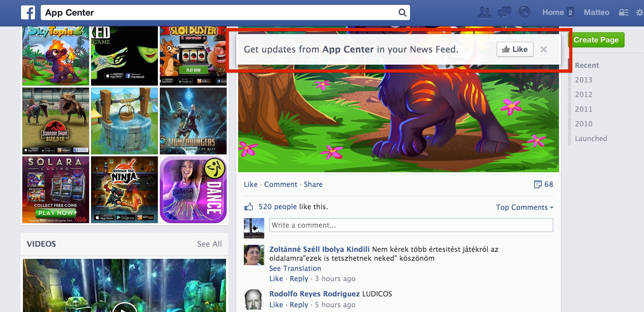
Task: Open Rodolfo Reyes Rodriguez's profile
Action: 315,294
